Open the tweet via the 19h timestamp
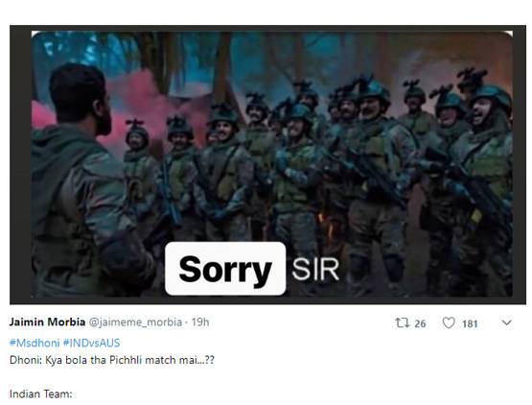The image size is (532, 405). click(x=200, y=322)
